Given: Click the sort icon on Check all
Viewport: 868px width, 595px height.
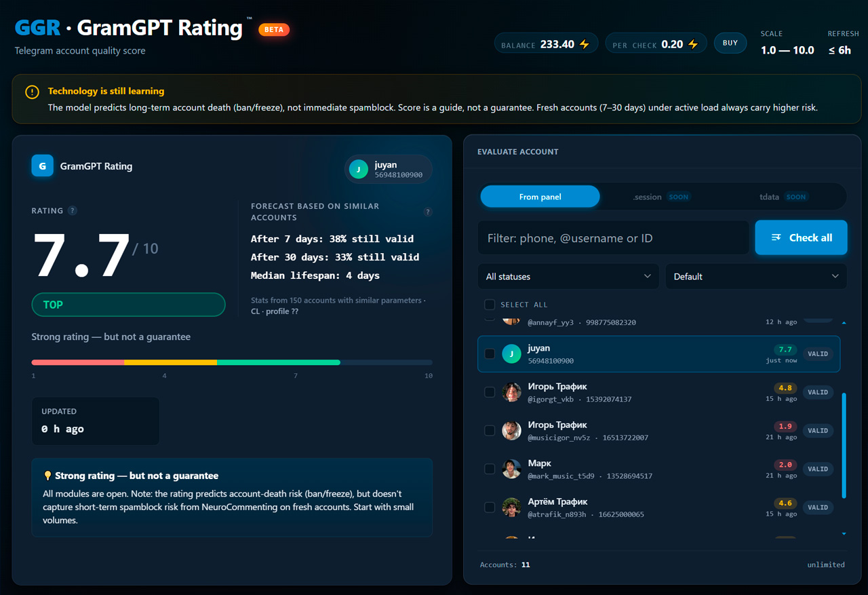Looking at the screenshot, I should click(x=776, y=237).
